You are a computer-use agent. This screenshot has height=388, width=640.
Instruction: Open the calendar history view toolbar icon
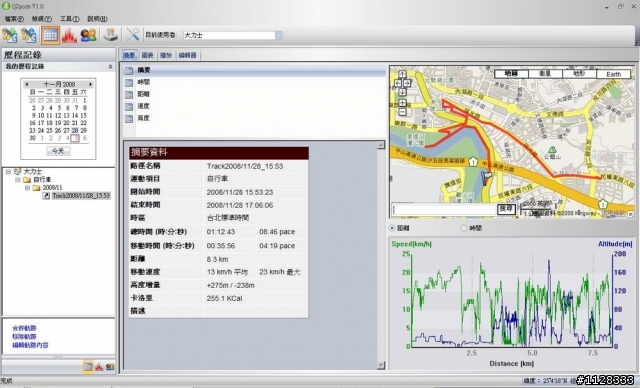tap(50, 35)
